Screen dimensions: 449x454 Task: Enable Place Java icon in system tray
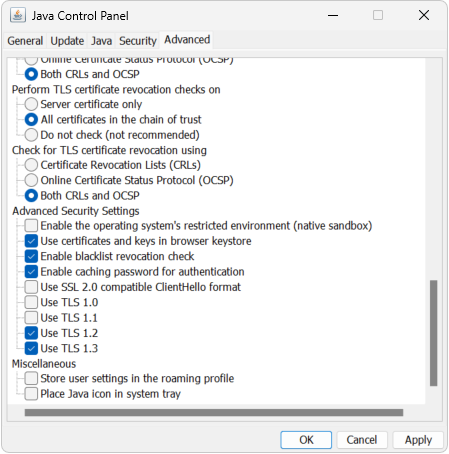[x=31, y=394]
